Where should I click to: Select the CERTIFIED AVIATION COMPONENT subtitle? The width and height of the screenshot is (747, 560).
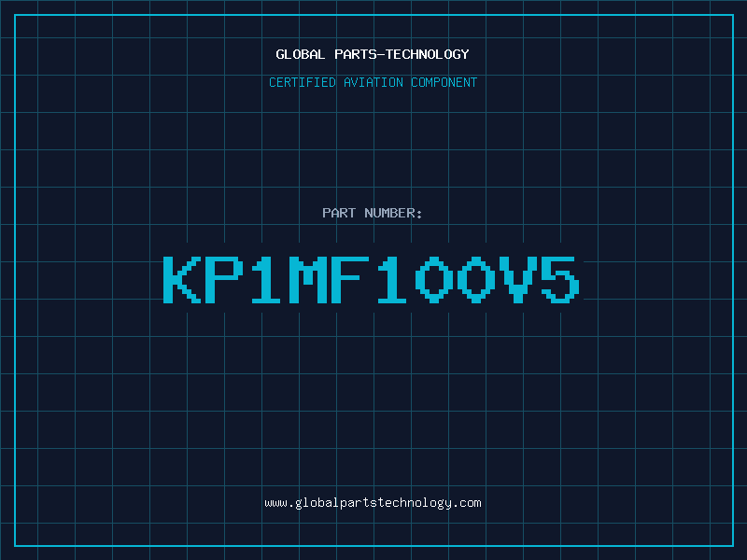point(373,82)
